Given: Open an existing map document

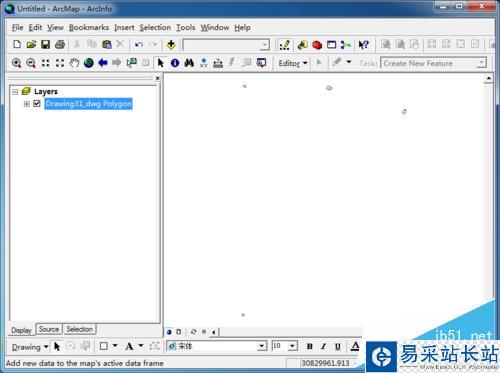Looking at the screenshot, I should click(x=31, y=44).
